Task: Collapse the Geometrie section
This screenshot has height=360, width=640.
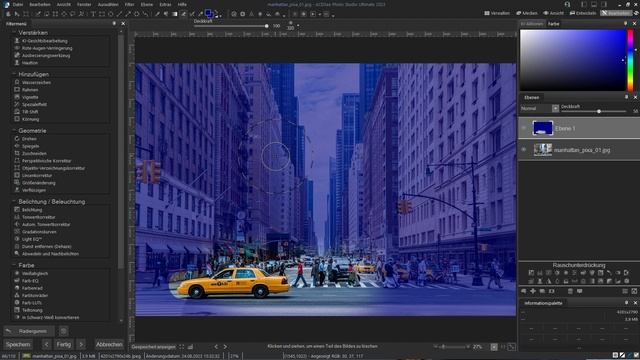Action: (x=14, y=131)
